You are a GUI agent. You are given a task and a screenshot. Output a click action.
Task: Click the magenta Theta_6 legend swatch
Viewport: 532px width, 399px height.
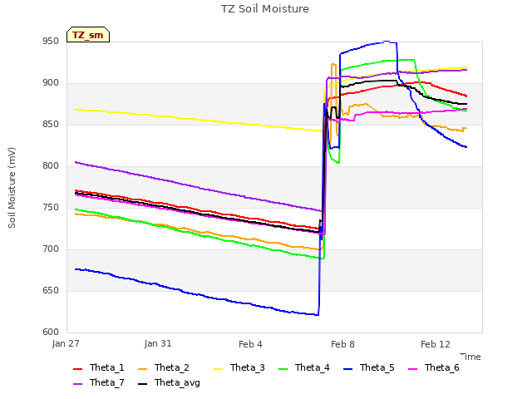tap(412, 369)
